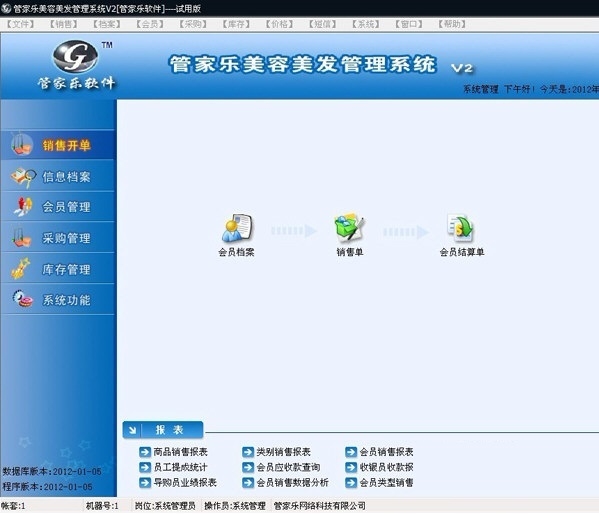
Task: Open the 销售单 sales order icon
Action: point(349,228)
